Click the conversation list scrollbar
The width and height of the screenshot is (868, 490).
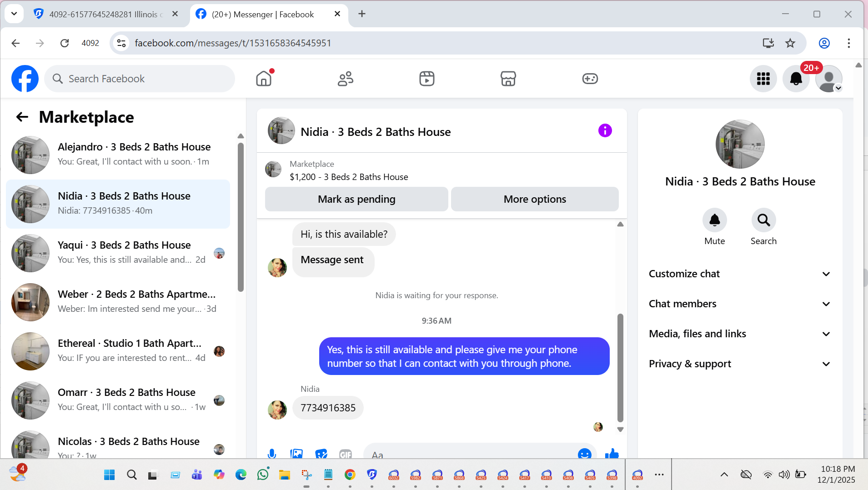tap(241, 217)
